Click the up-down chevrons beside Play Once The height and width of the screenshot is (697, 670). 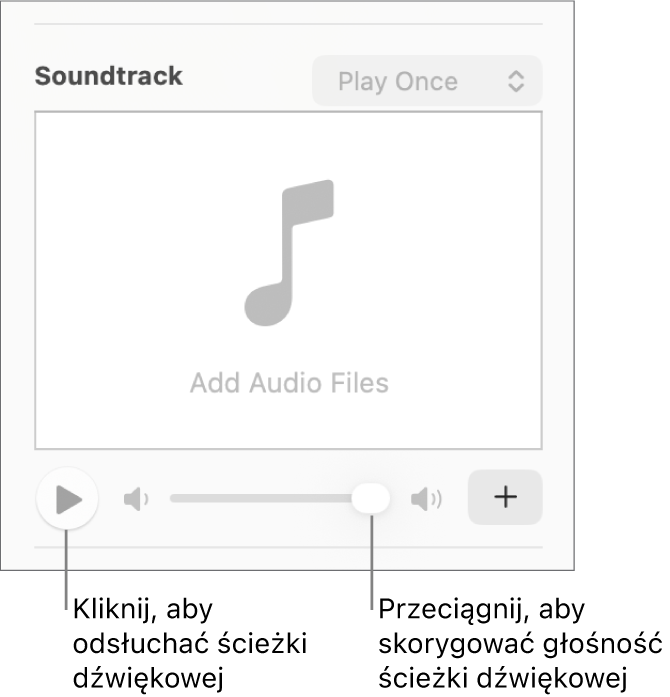[x=516, y=81]
